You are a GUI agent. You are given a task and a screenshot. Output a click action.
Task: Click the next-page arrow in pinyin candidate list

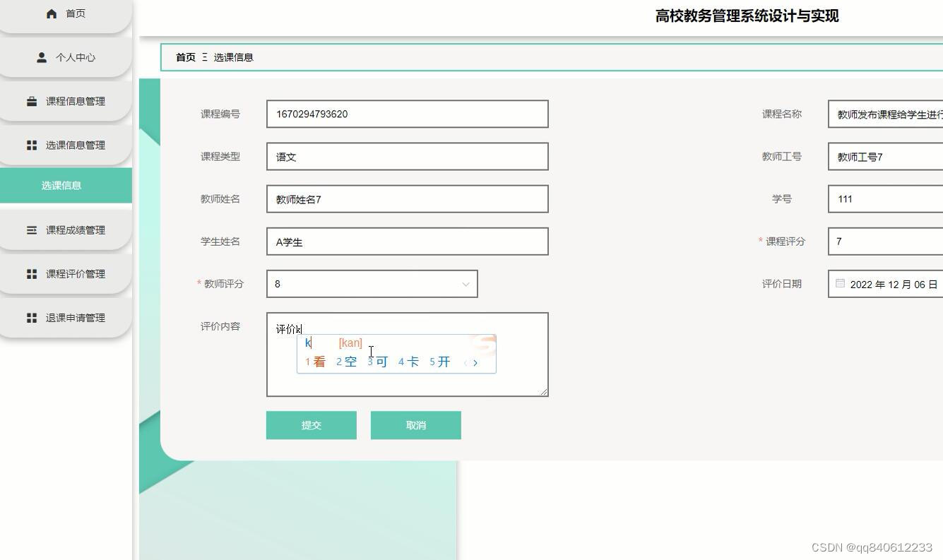(476, 362)
